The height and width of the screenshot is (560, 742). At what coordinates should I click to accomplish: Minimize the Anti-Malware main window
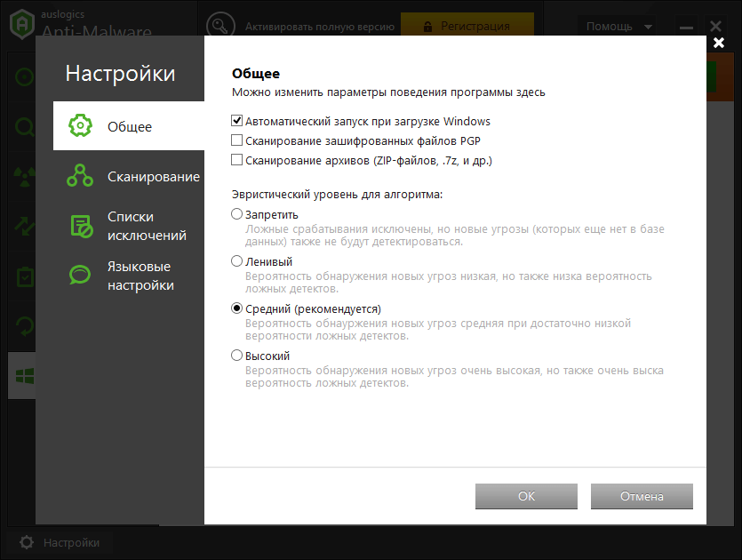point(686,28)
